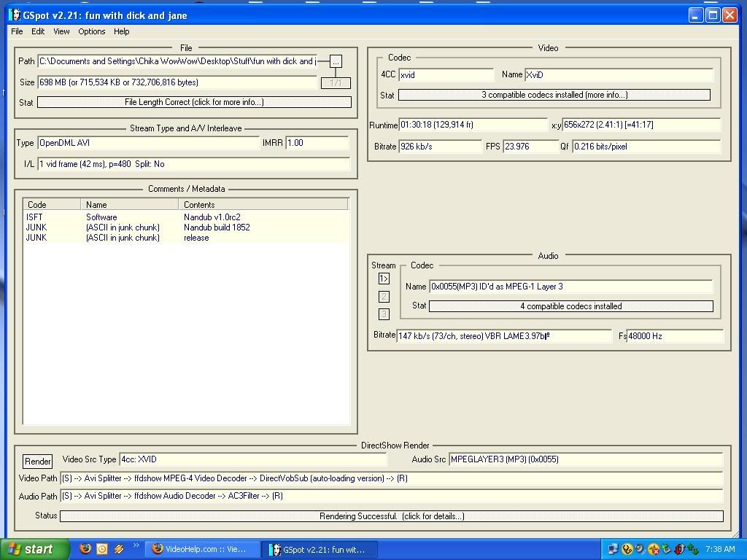The height and width of the screenshot is (560, 747).
Task: Select audio stream 2 button
Action: [x=384, y=297]
